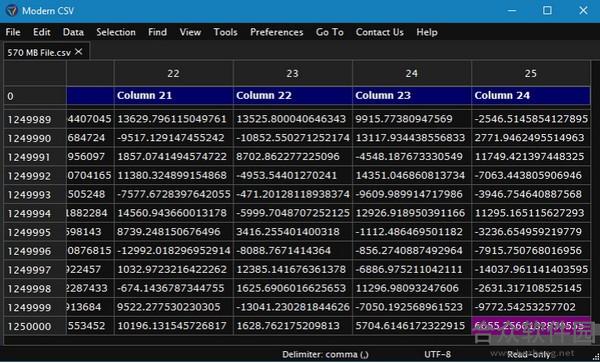Select column header 23
Viewport: 600px width, 363px height.
pyautogui.click(x=292, y=73)
